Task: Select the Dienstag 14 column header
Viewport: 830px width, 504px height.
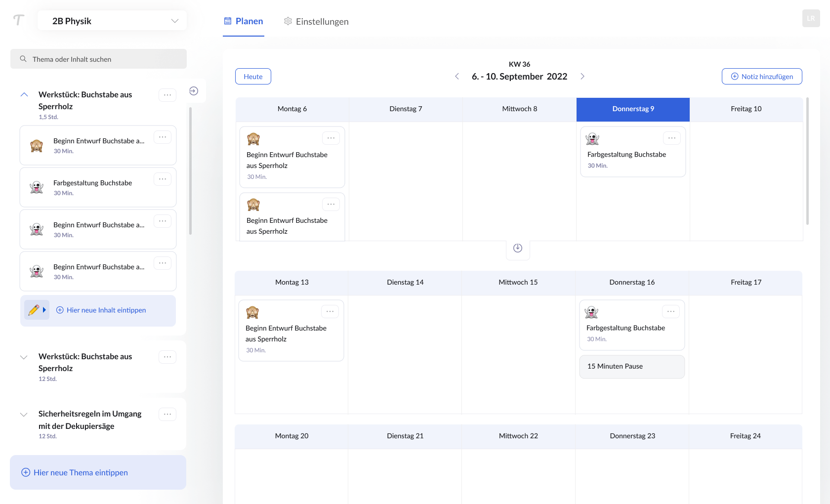Action: pyautogui.click(x=405, y=283)
